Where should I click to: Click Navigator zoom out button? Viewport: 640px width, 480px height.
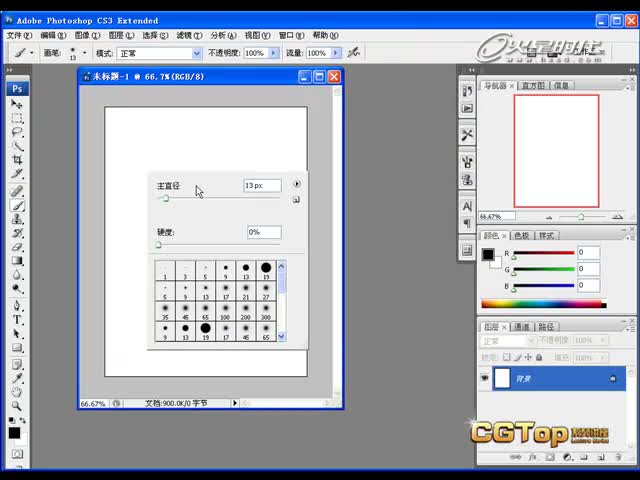tap(549, 217)
